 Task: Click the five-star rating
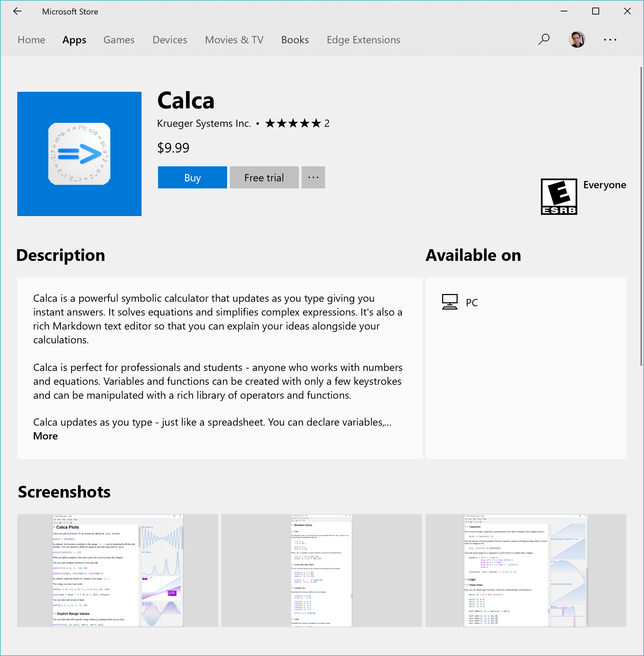tap(293, 123)
